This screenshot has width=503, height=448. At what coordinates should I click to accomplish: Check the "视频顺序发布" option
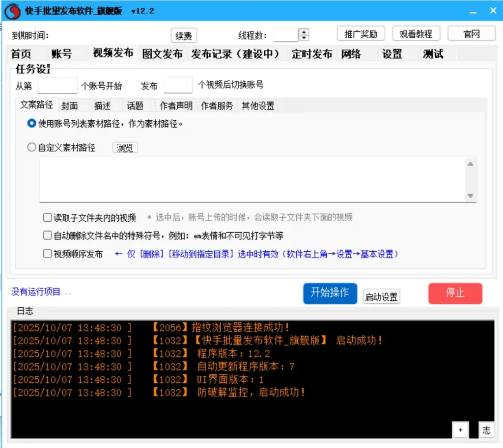(x=47, y=254)
